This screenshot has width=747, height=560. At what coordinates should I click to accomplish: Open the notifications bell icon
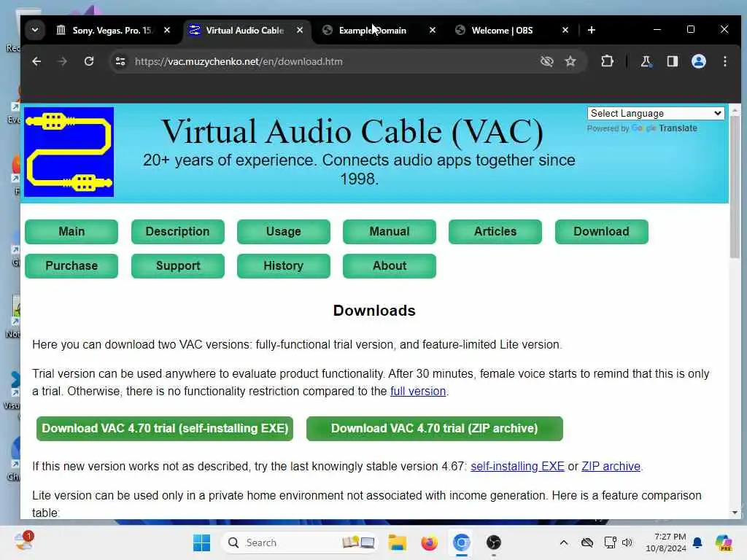[697, 542]
